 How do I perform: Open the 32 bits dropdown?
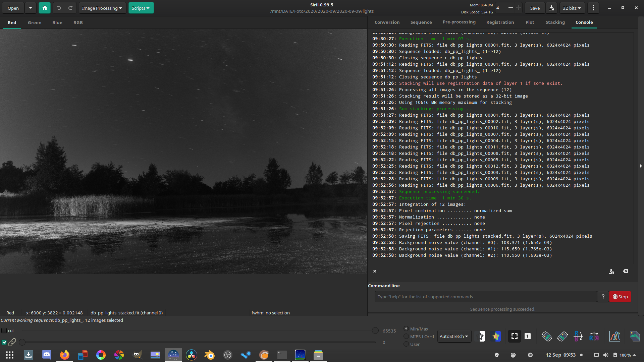[572, 8]
